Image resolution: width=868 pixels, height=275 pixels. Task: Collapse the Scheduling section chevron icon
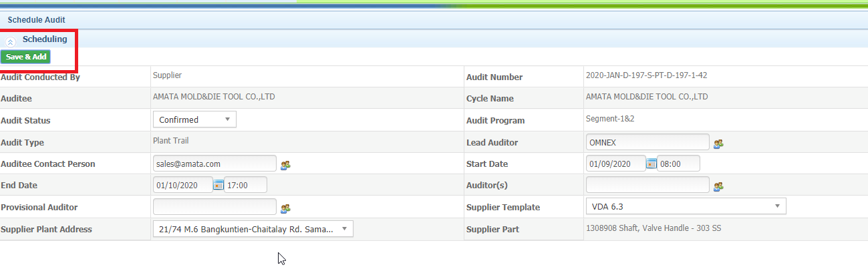point(11,41)
